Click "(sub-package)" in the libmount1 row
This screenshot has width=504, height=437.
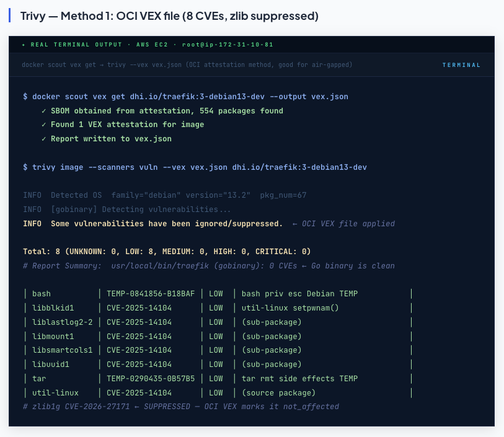(x=272, y=337)
